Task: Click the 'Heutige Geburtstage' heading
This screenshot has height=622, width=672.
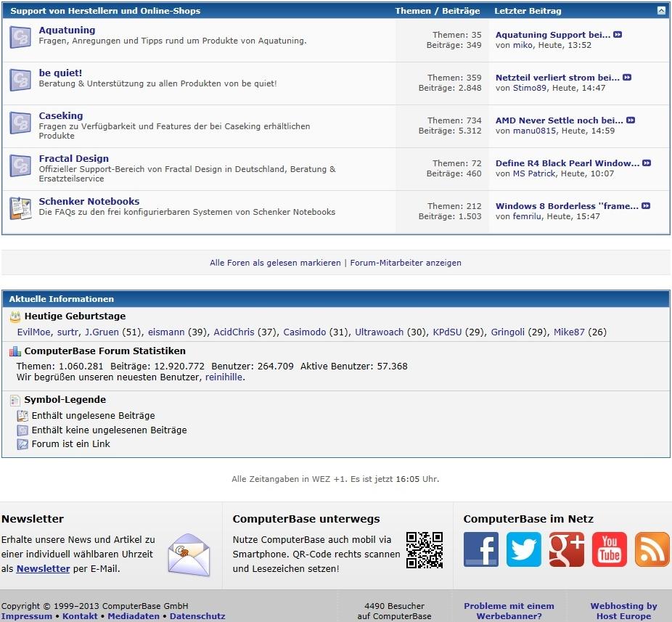Action: coord(75,316)
